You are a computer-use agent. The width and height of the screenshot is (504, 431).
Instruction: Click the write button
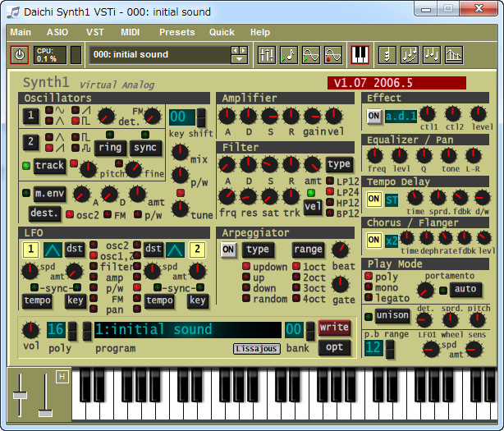tap(334, 328)
